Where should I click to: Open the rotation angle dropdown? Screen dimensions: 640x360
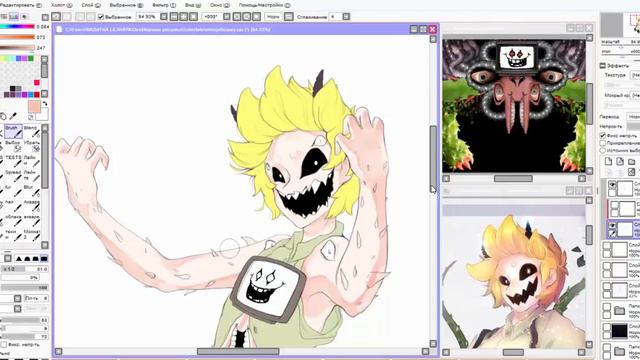227,17
